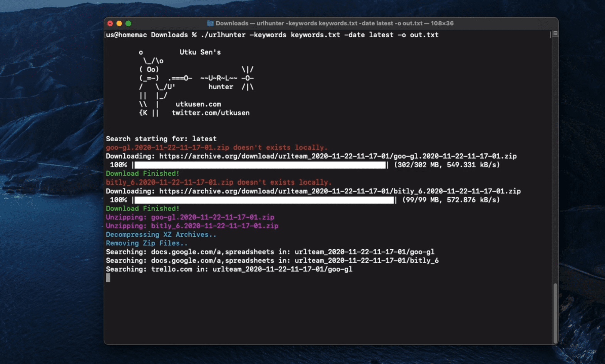This screenshot has width=605, height=364.
Task: Click the Downloads folder icon in title bar
Action: [x=210, y=23]
